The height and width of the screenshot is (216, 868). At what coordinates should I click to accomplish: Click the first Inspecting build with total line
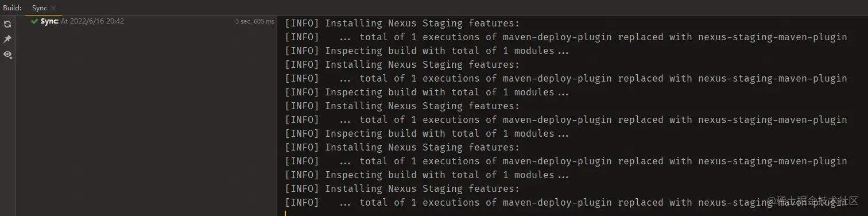(427, 51)
